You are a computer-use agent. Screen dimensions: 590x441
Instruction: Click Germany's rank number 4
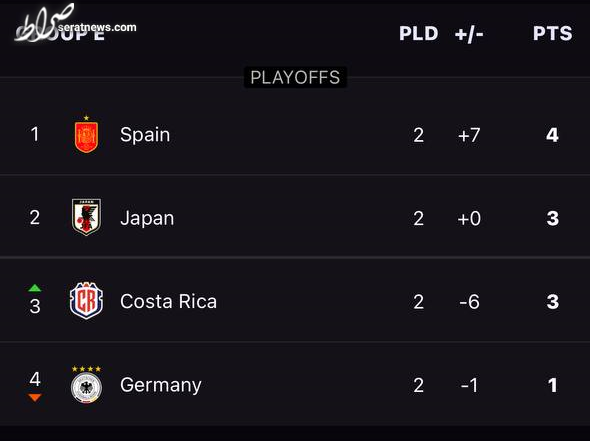click(x=35, y=379)
